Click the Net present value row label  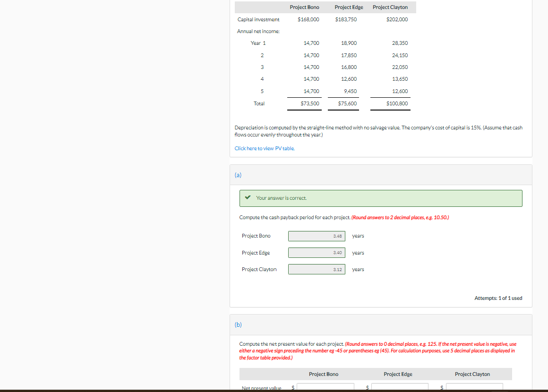tap(260, 388)
